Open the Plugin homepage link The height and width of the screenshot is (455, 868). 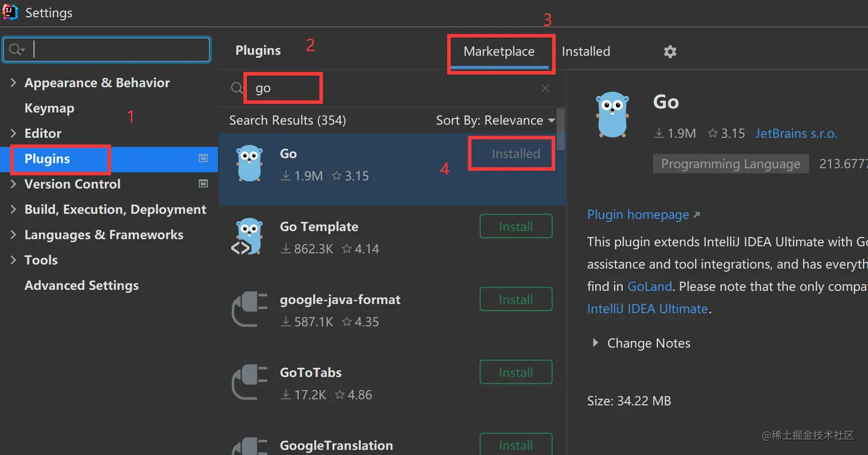coord(638,215)
